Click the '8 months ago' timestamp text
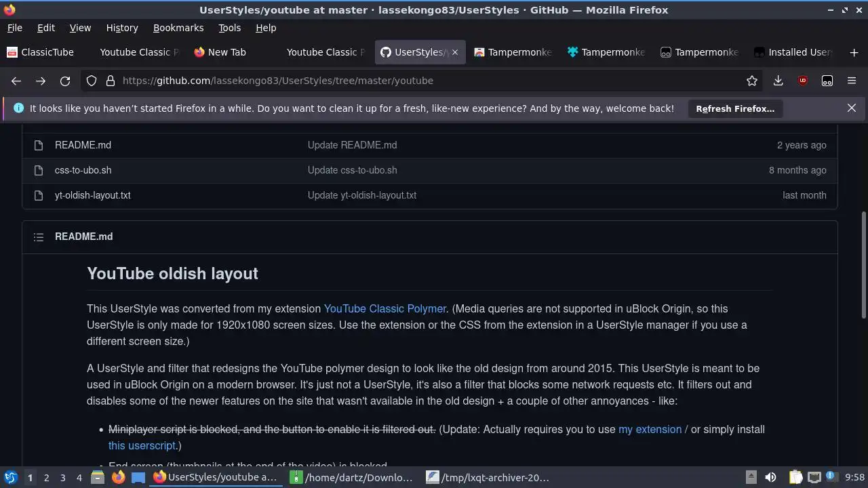The height and width of the screenshot is (488, 868). (797, 170)
